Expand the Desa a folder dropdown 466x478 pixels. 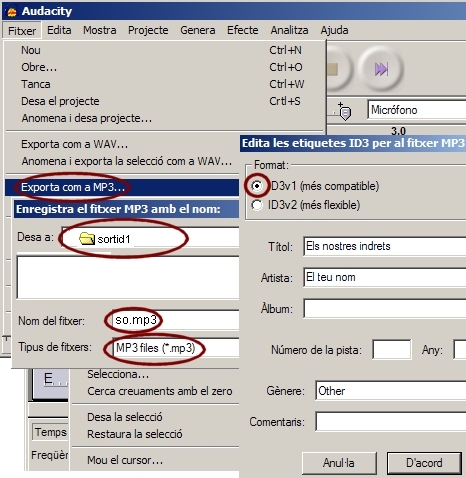coord(150,238)
